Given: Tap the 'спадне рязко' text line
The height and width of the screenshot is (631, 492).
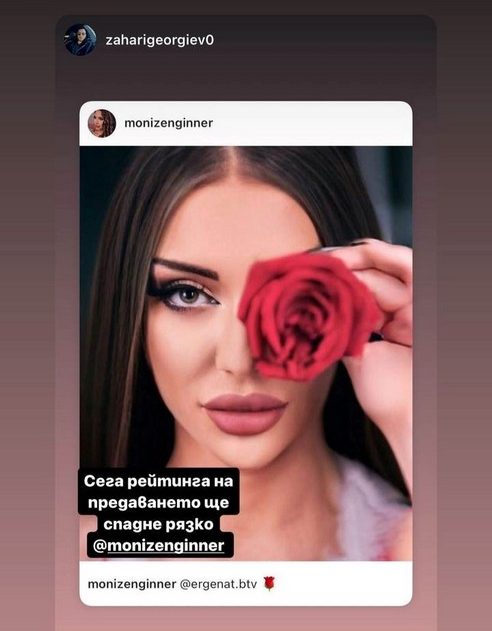Looking at the screenshot, I should 159,524.
